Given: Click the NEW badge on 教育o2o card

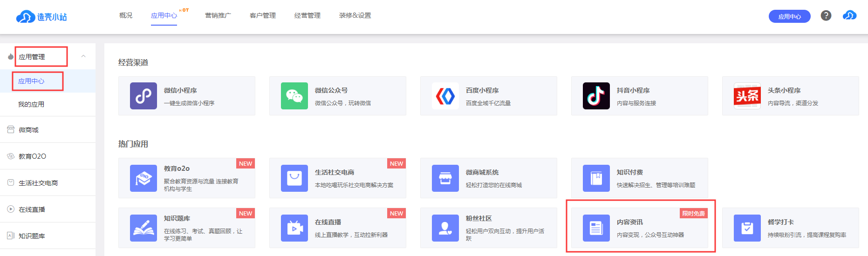Looking at the screenshot, I should (x=246, y=163).
